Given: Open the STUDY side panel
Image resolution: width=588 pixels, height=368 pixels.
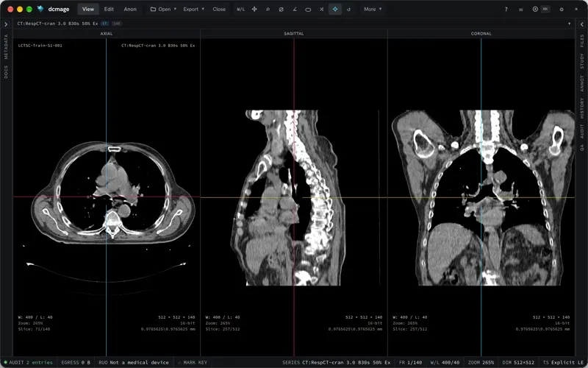Looking at the screenshot, I should [x=581, y=61].
